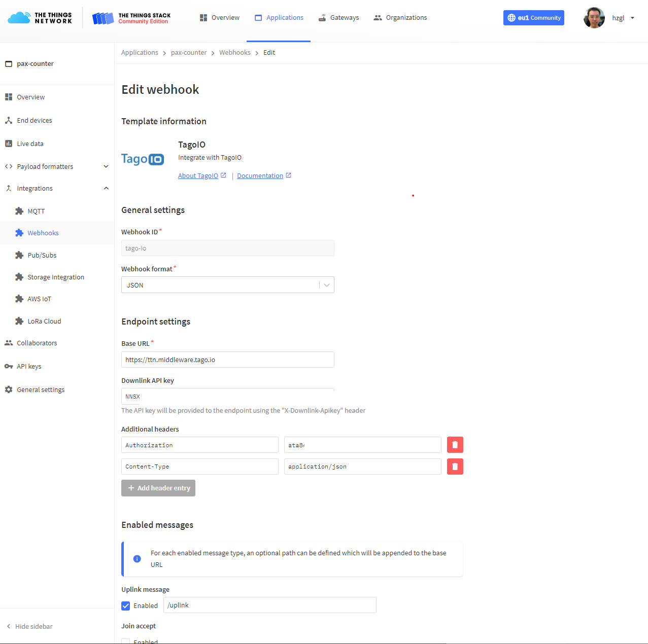Collapse the Integrations submenu chevron
Viewport: 648px width, 644px height.
click(x=106, y=188)
